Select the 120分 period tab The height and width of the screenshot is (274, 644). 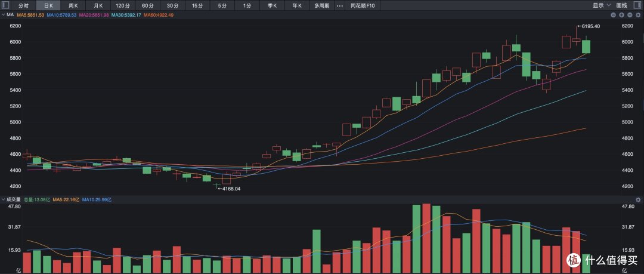122,5
